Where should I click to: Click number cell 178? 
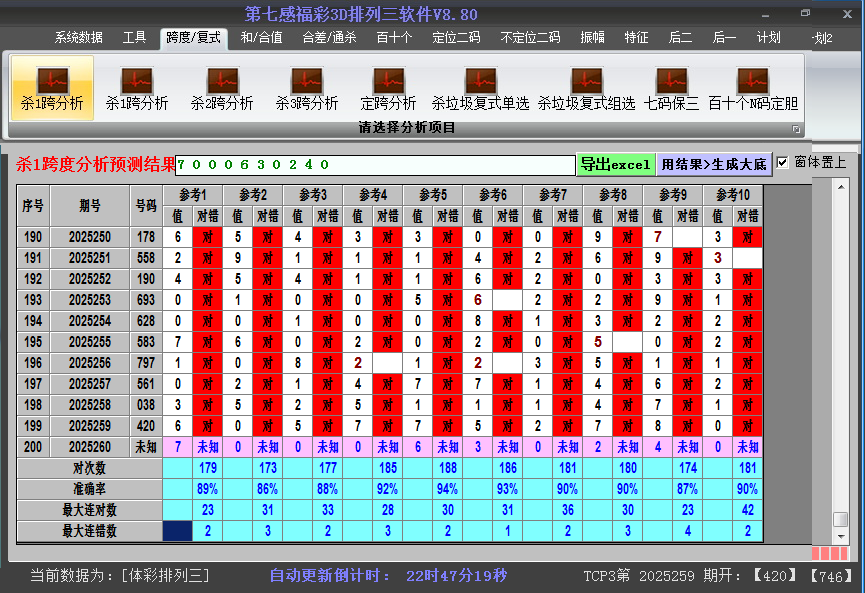point(146,237)
